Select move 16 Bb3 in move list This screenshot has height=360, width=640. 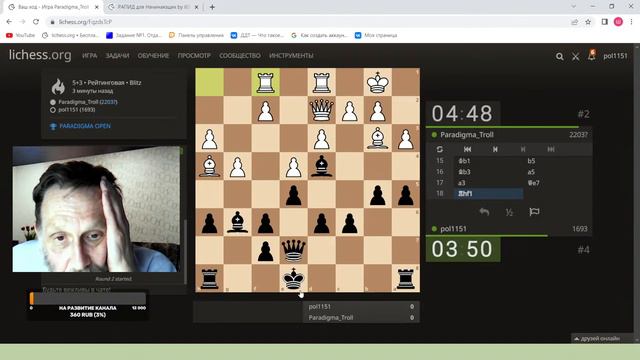[489, 172]
